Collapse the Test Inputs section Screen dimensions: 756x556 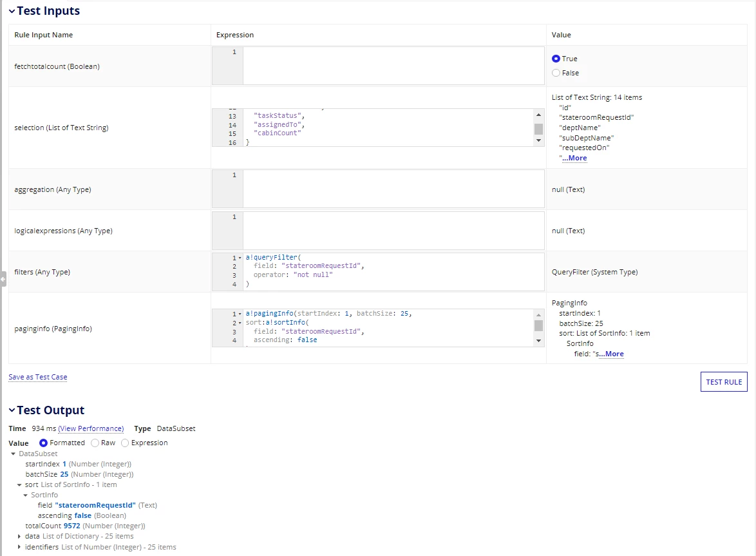[x=12, y=11]
